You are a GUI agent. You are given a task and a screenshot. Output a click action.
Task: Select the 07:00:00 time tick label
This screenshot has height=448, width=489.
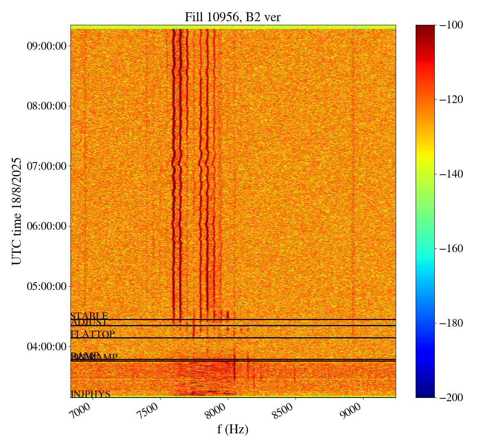[46, 166]
